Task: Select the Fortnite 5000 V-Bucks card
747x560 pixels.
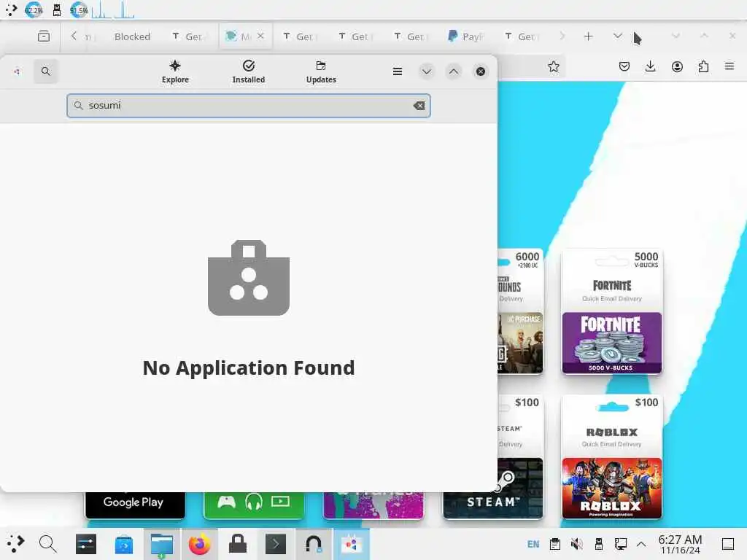Action: coord(612,311)
